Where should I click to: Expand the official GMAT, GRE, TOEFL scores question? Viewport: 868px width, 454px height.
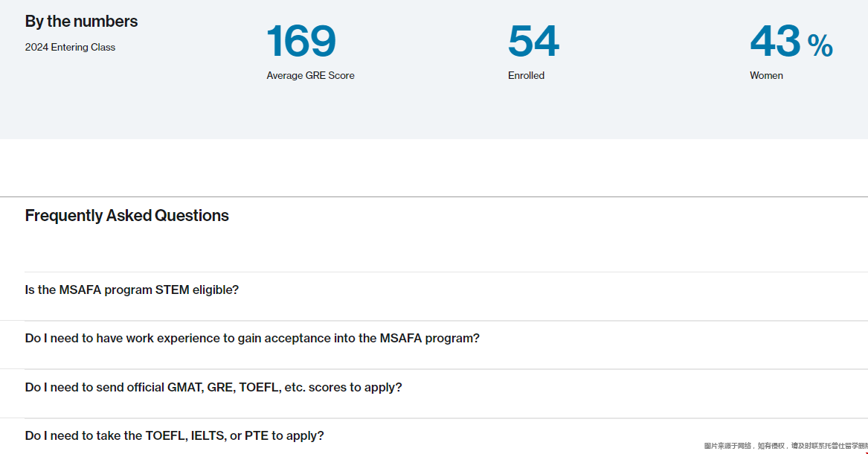coord(213,388)
